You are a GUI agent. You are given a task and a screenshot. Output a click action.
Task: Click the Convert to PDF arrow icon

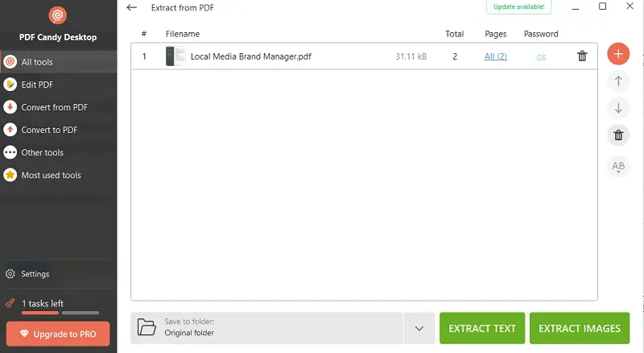pos(10,130)
